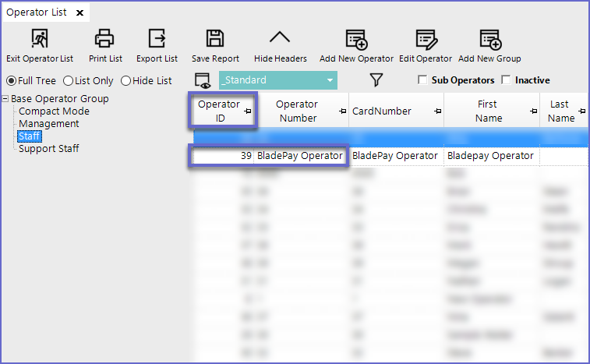Click the filter funnel icon

pyautogui.click(x=376, y=80)
